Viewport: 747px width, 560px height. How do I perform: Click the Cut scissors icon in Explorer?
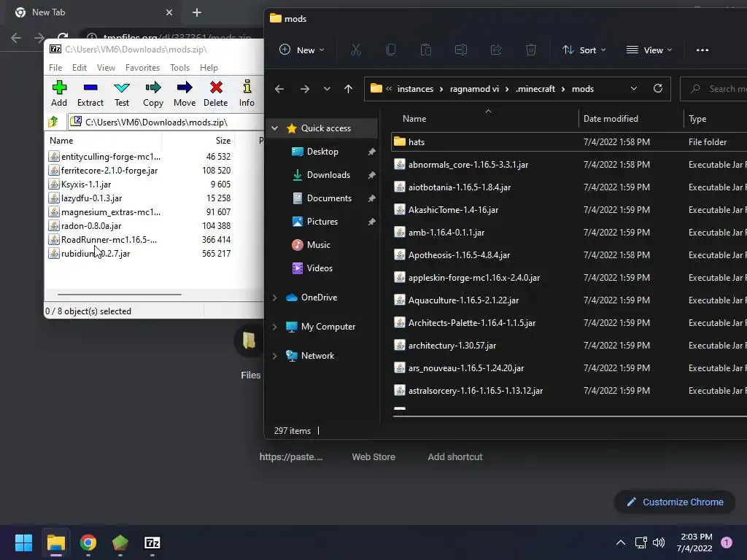(x=356, y=50)
